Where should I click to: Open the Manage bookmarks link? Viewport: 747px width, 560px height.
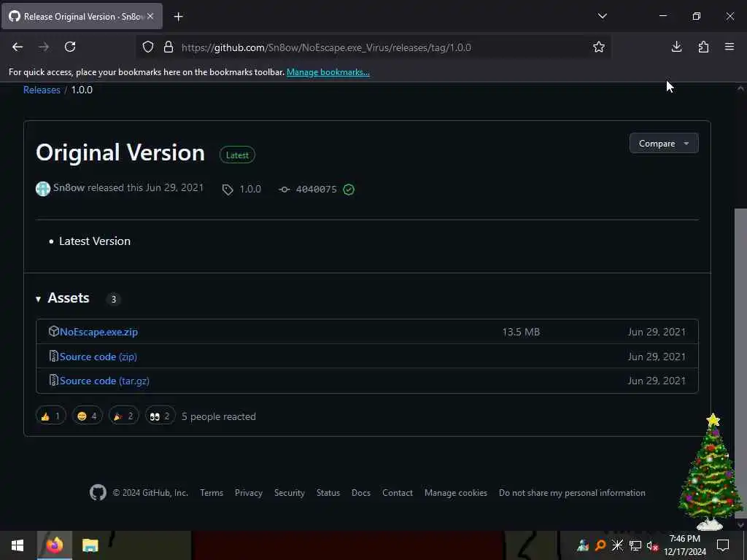tap(328, 72)
